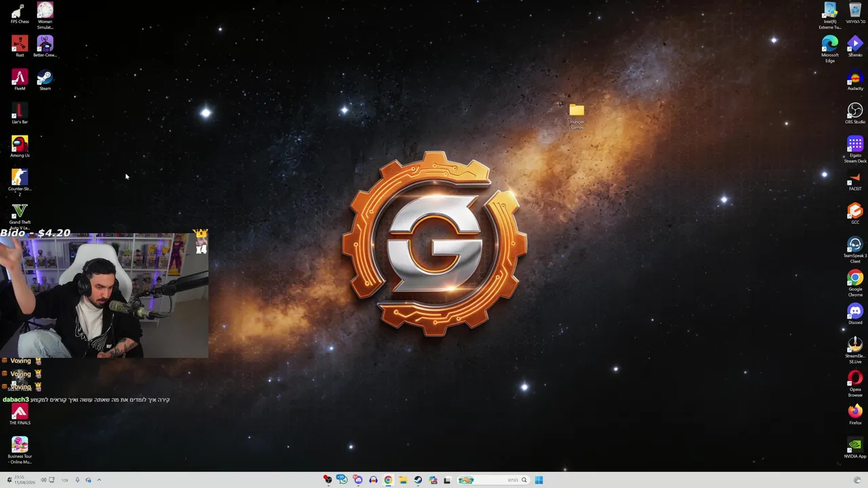Select the Rust game icon
The image size is (868, 488).
(20, 47)
